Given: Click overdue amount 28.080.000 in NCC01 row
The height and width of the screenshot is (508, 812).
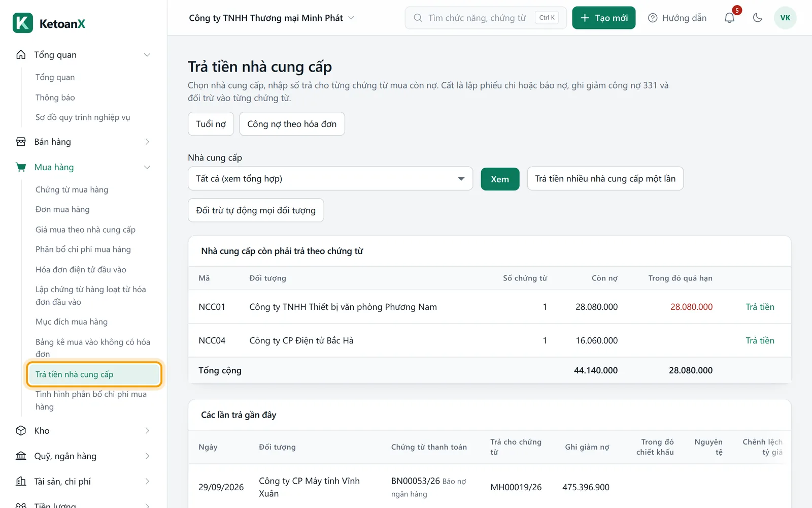Looking at the screenshot, I should click(x=691, y=307).
